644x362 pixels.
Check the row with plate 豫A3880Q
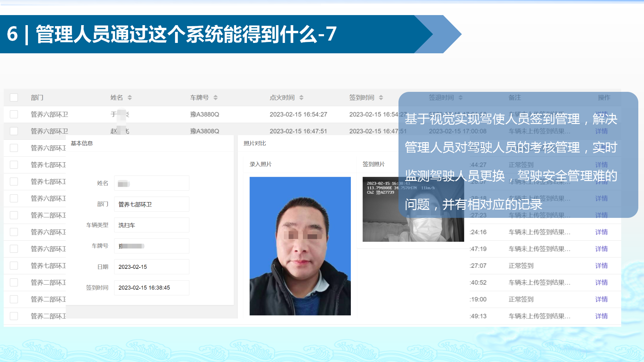tap(14, 114)
